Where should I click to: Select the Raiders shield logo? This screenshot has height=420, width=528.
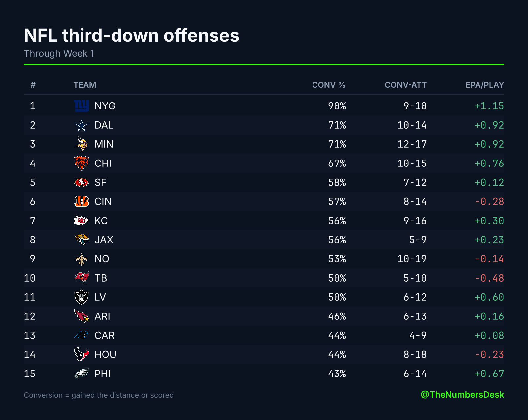tap(82, 297)
